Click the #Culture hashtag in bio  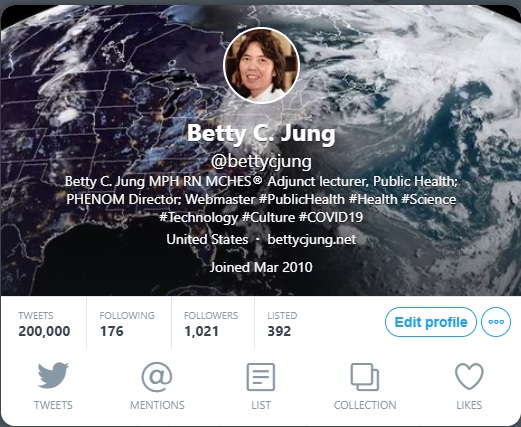[x=268, y=217]
